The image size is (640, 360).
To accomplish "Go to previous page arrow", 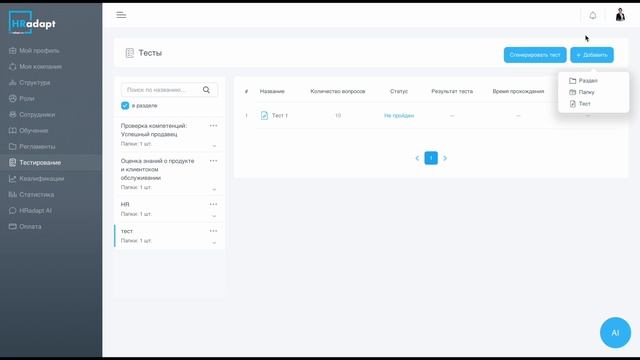I will 417,158.
